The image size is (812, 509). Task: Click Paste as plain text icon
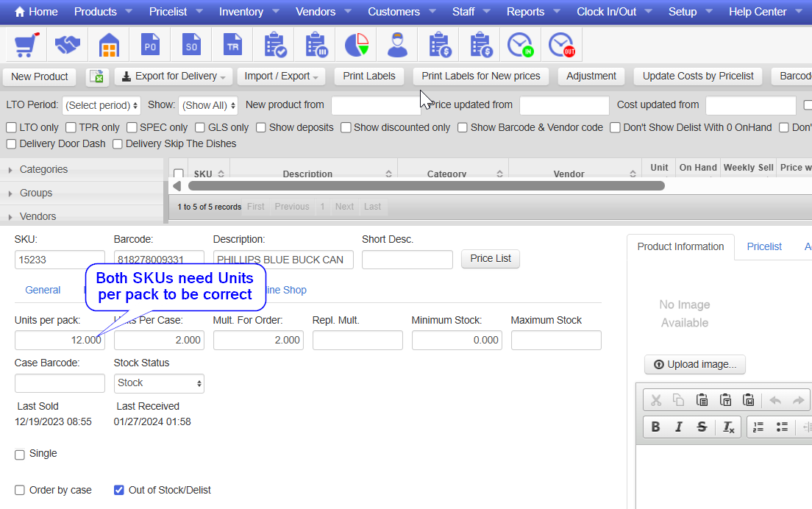pos(725,400)
